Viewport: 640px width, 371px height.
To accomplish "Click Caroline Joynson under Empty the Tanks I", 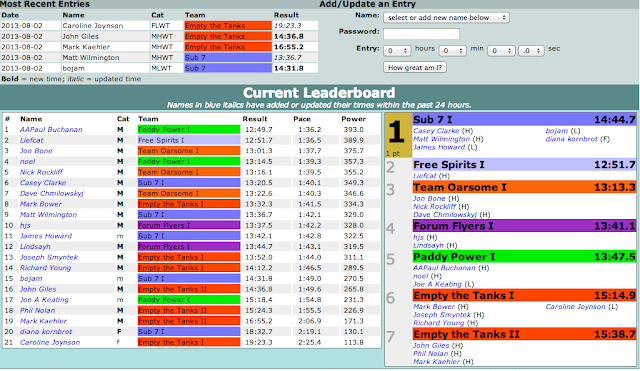I will point(576,307).
